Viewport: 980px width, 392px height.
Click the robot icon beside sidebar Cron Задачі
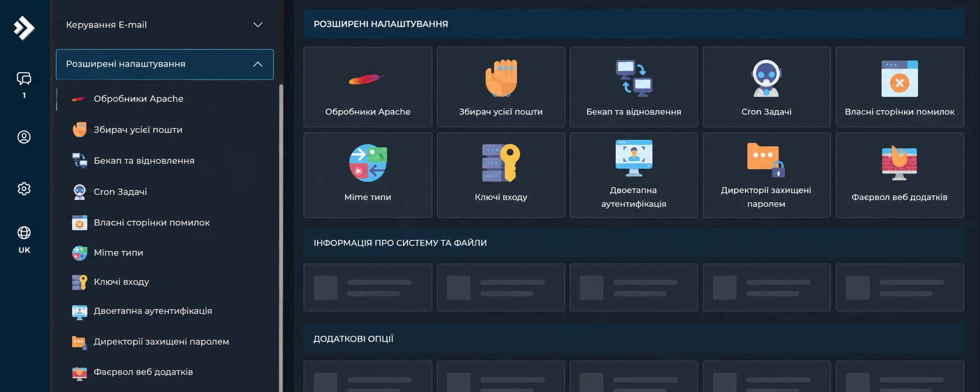click(x=79, y=192)
